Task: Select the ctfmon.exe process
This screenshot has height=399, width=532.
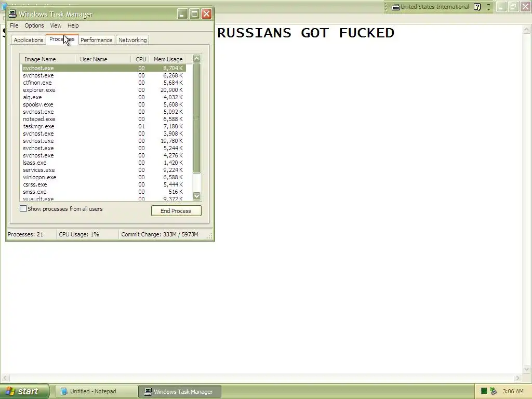Action: (104, 83)
